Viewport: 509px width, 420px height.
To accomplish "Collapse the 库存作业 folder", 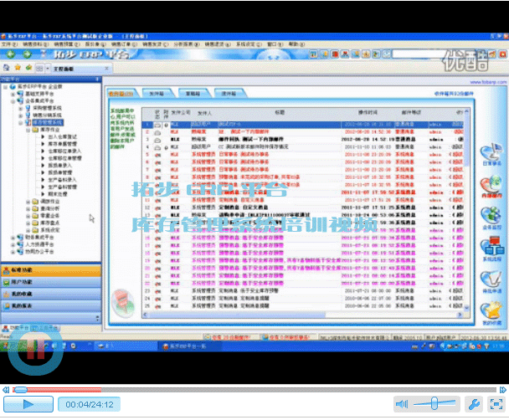I will (27, 130).
